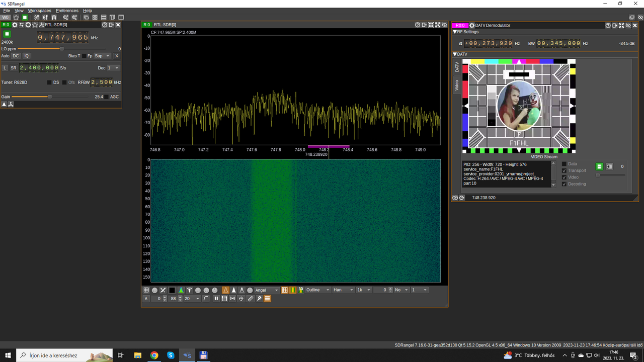The height and width of the screenshot is (362, 644).
Task: Toggle IQ imbalance correction button
Action: [x=27, y=56]
